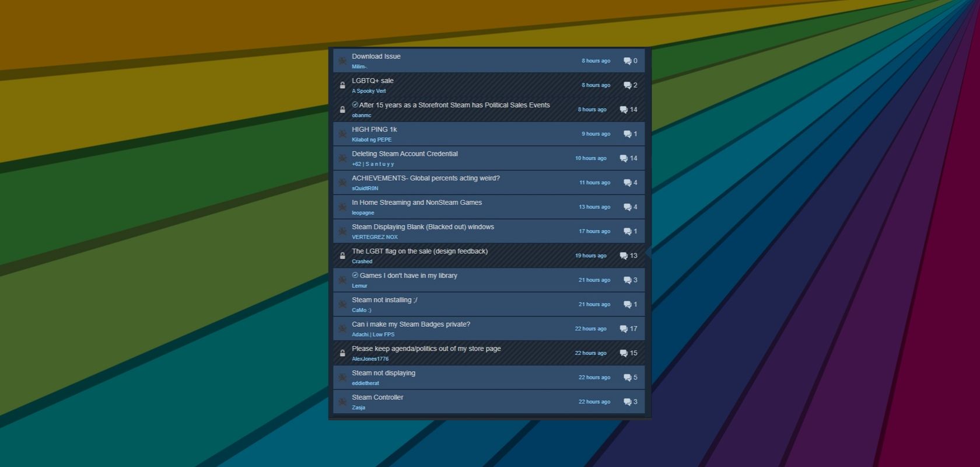Click '17 hours ago' timestamp
Screen dimensions: 980x467
coord(594,231)
